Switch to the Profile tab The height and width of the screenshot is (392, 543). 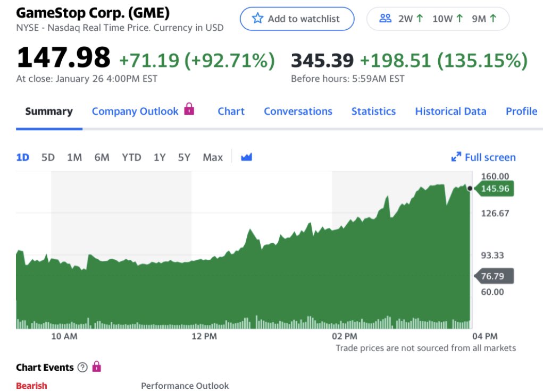[522, 112]
